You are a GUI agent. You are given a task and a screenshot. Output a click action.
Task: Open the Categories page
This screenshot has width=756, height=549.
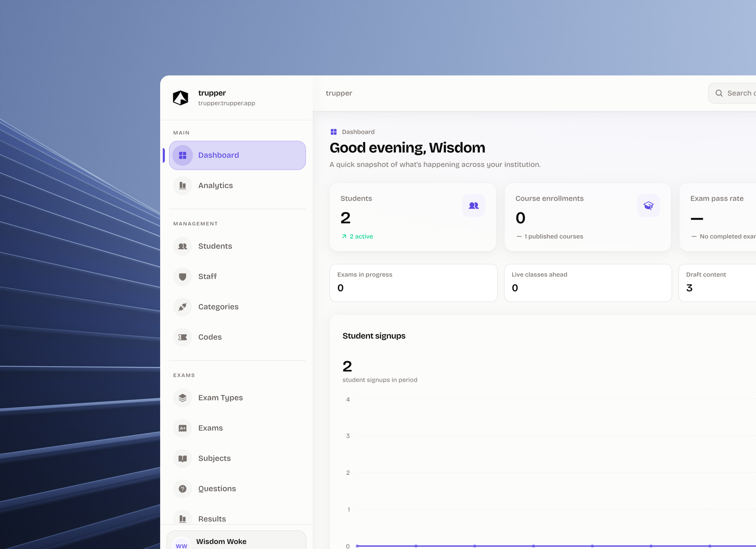click(237, 307)
